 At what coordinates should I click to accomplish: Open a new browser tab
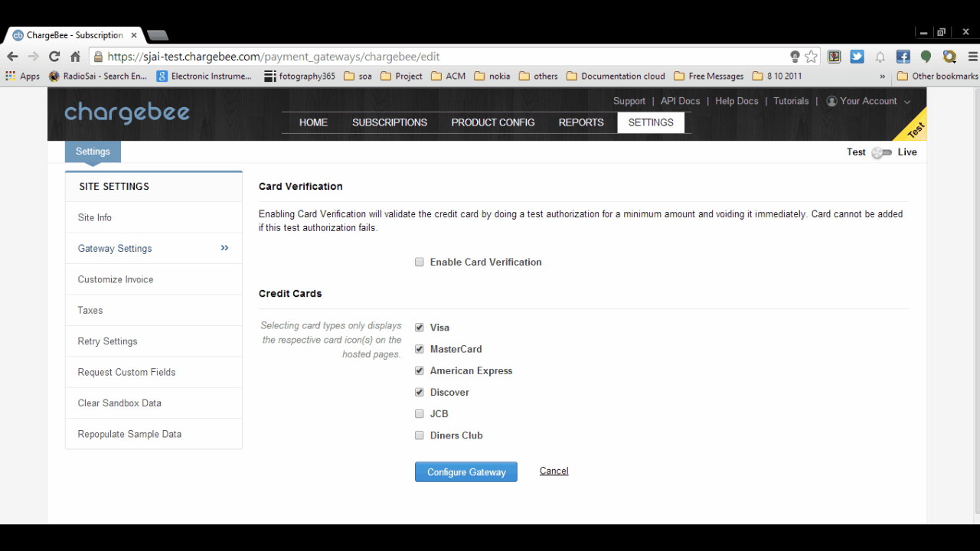point(157,35)
